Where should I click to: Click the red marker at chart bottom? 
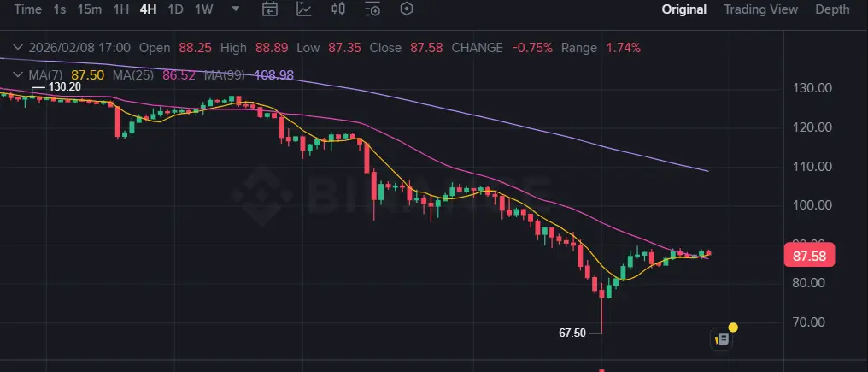coord(601,369)
